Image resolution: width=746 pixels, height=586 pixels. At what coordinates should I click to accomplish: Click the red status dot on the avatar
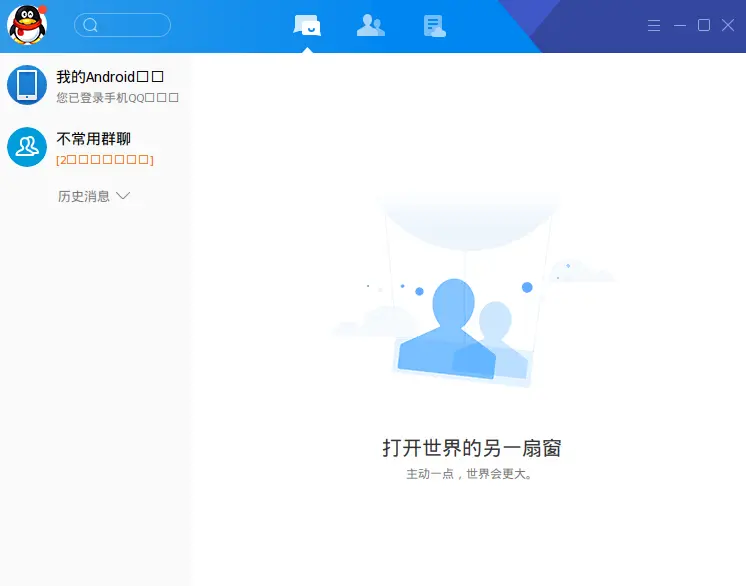pos(42,10)
